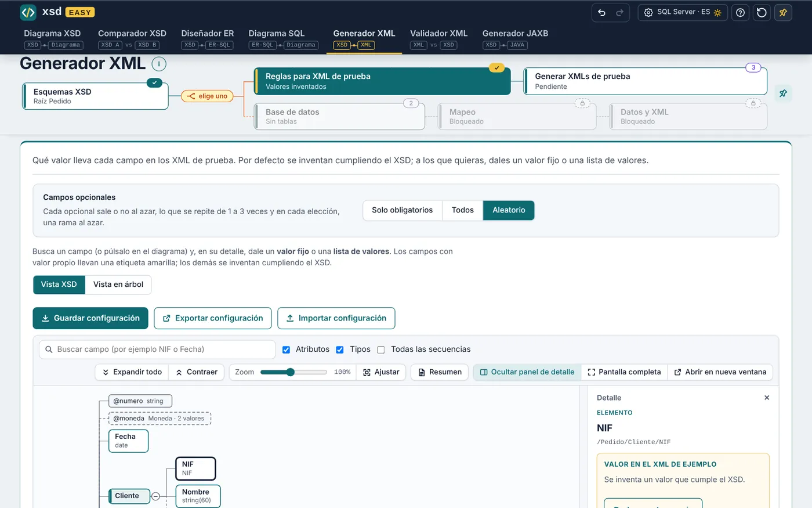Click the xsd EASY logo icon
812x508 pixels.
point(28,12)
